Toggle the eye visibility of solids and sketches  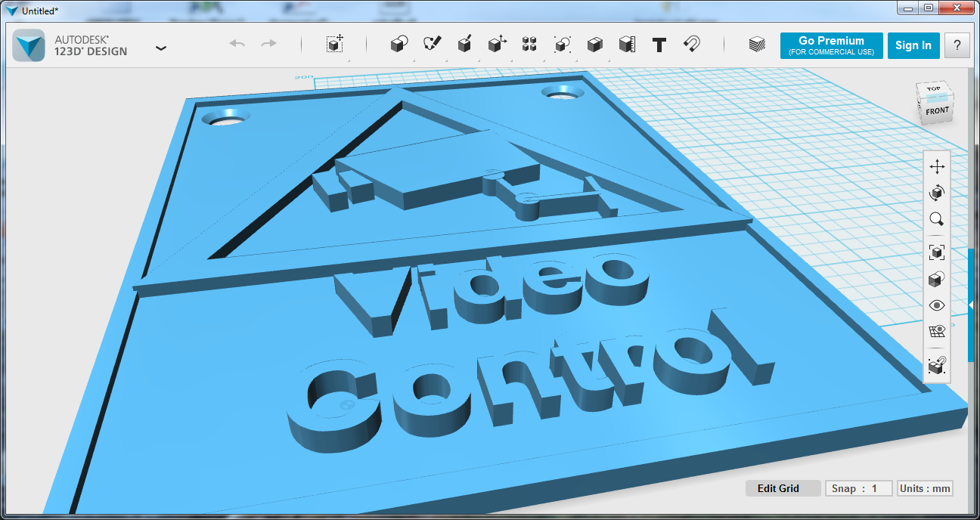click(937, 305)
